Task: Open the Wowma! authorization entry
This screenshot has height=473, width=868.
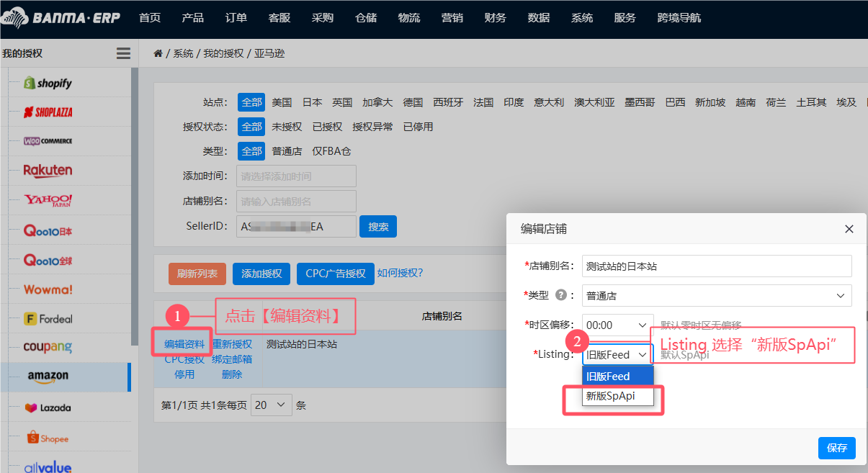Action: coord(48,289)
